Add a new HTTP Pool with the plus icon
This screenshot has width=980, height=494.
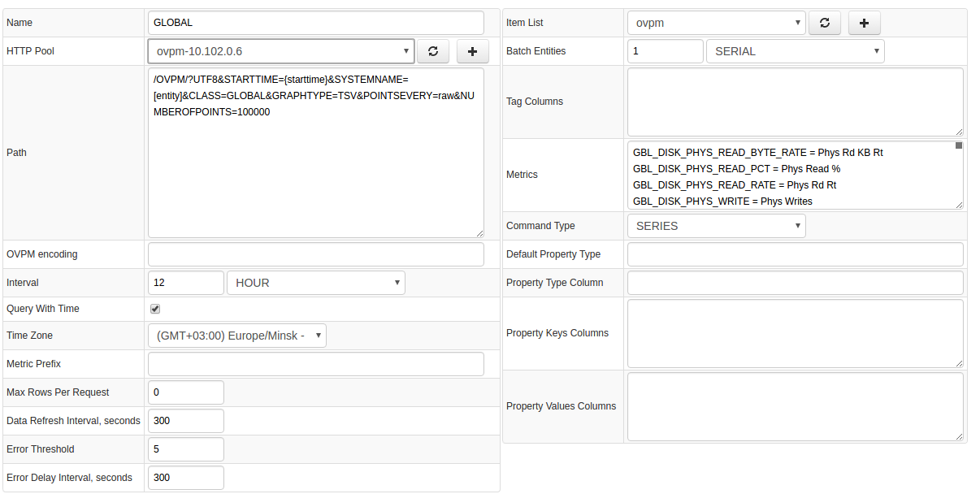[x=472, y=50]
